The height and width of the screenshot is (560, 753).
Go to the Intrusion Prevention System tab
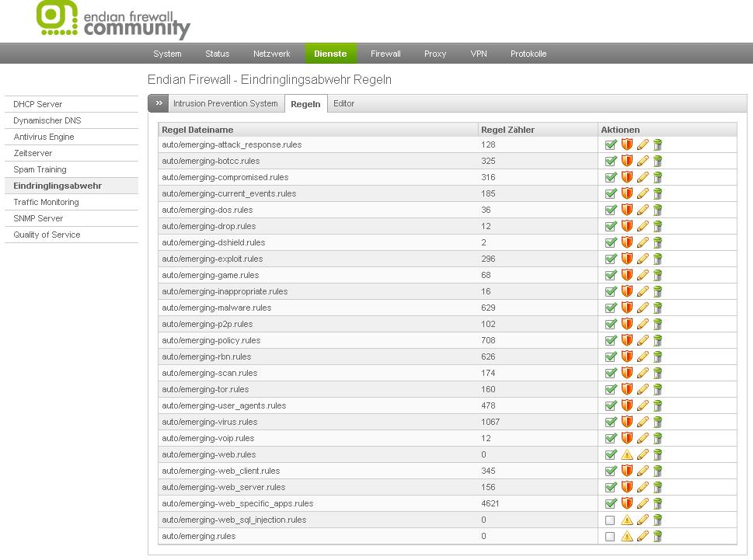tap(225, 103)
